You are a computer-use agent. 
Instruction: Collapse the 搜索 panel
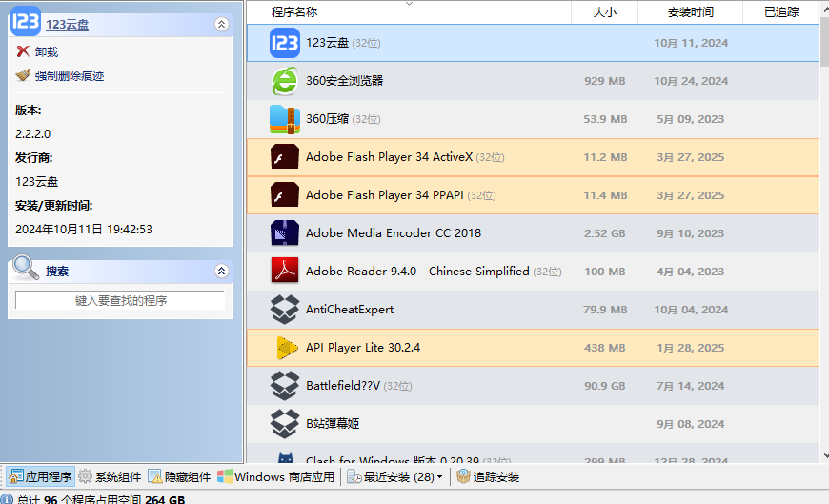click(x=221, y=272)
